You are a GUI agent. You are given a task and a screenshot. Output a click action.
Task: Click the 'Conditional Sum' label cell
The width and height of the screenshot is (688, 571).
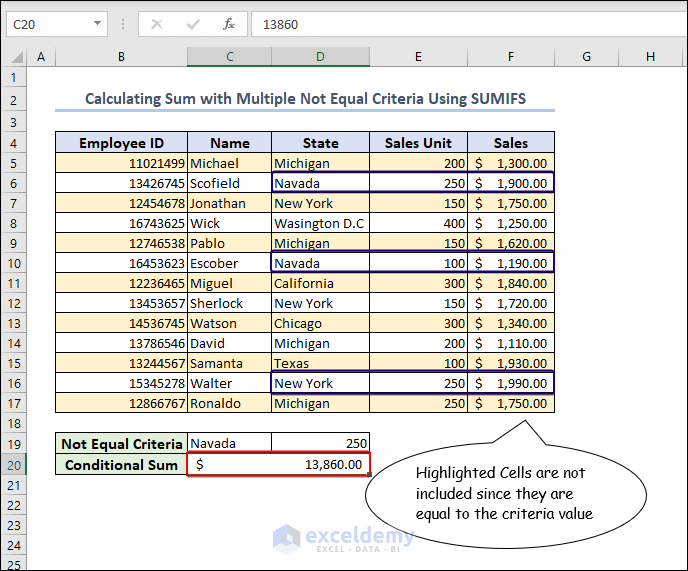point(122,465)
